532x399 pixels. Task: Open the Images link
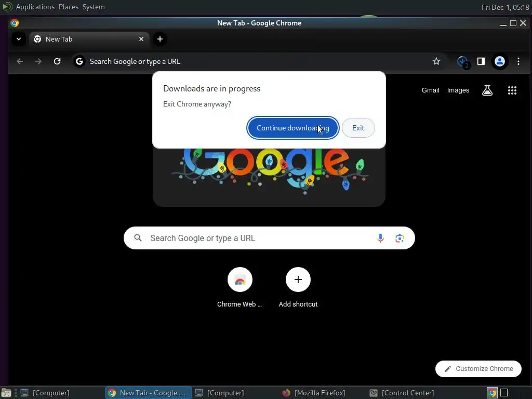[x=458, y=90]
